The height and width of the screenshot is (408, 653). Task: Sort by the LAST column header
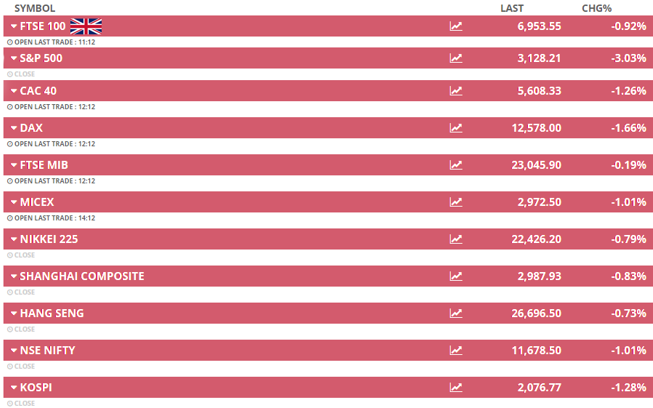click(511, 8)
